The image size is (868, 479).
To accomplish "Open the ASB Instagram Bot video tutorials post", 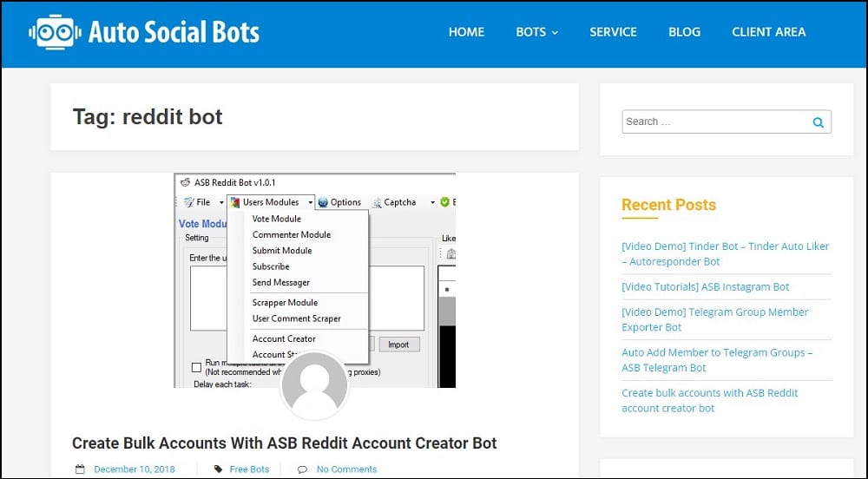I will click(705, 286).
